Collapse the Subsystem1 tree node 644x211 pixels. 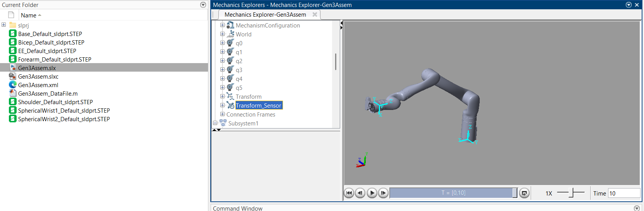tap(215, 123)
